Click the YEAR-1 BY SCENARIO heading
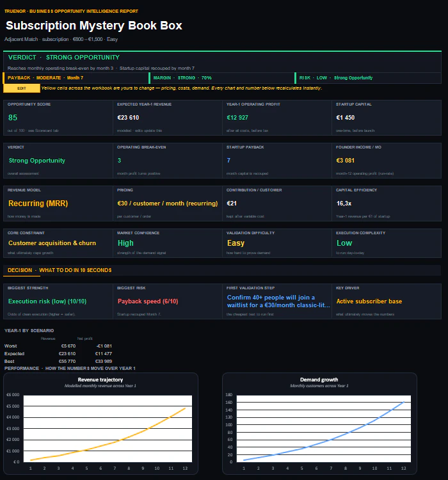This screenshot has width=448, height=480. [x=29, y=331]
